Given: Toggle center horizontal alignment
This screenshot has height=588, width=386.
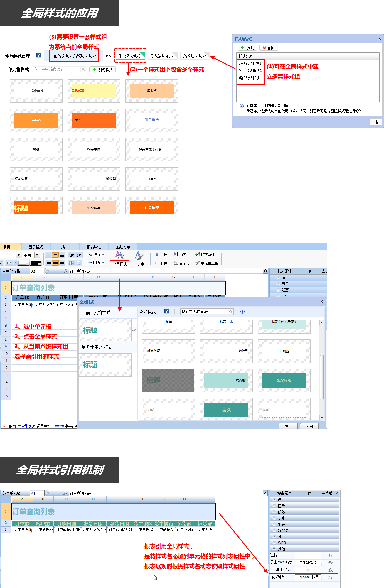Looking at the screenshot, I should point(55,263).
